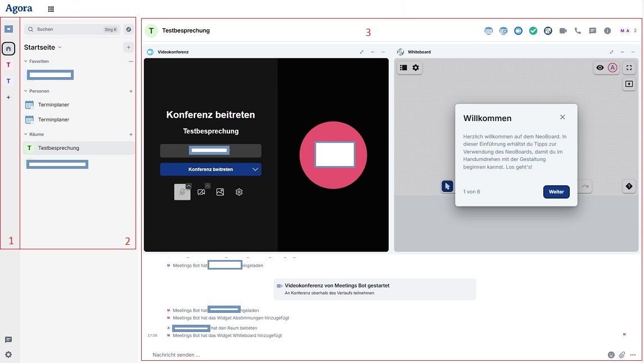Show room info panel

click(x=607, y=31)
